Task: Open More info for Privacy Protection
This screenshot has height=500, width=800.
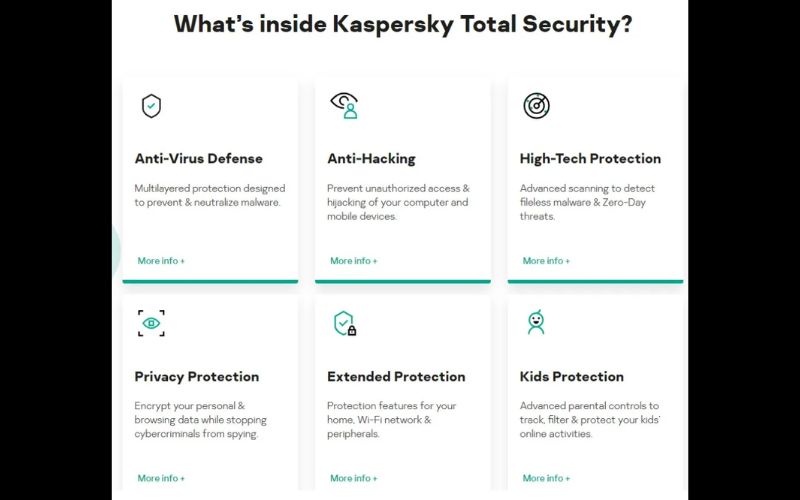Action: [x=161, y=478]
